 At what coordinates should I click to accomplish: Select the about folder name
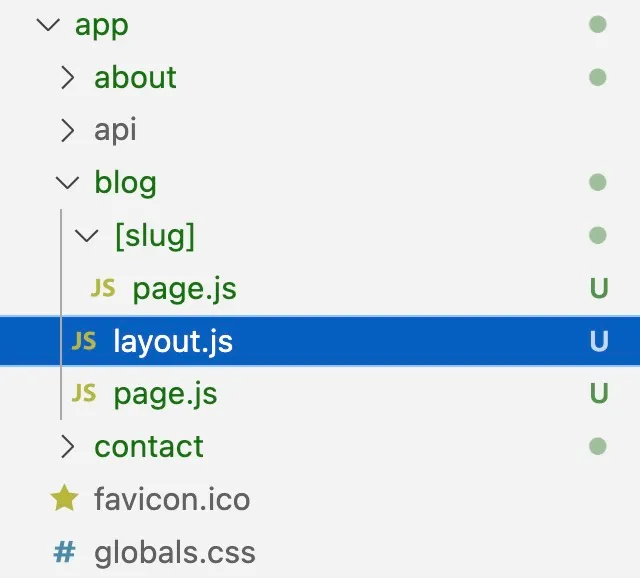click(x=136, y=78)
